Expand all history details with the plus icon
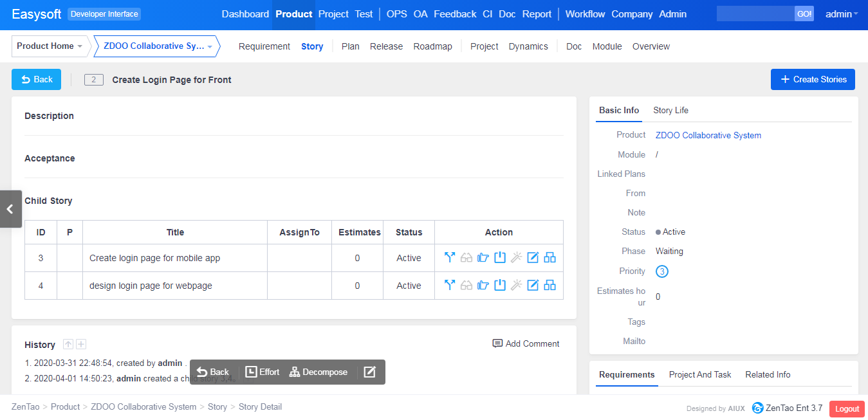This screenshot has width=868, height=420. point(81,345)
